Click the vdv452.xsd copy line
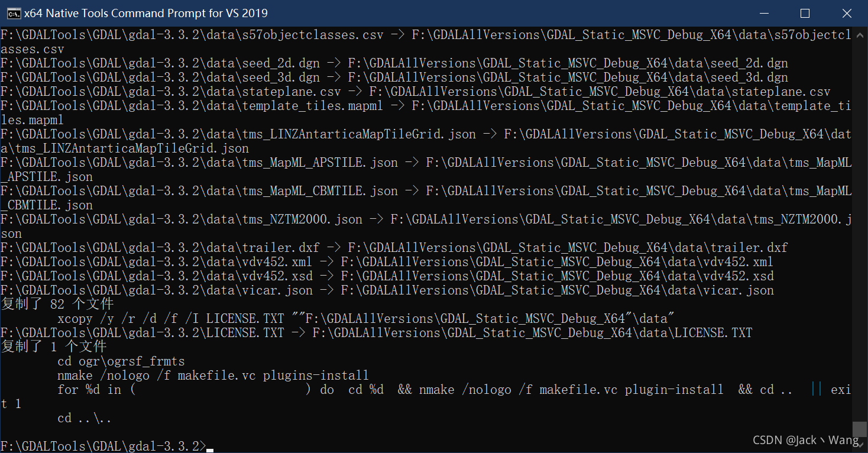This screenshot has height=453, width=868. pyautogui.click(x=387, y=276)
